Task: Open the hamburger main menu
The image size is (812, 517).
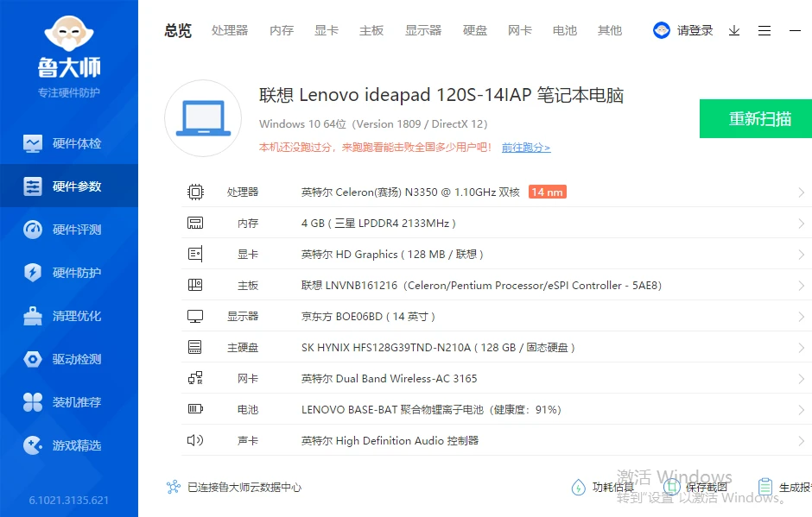Action: [764, 31]
